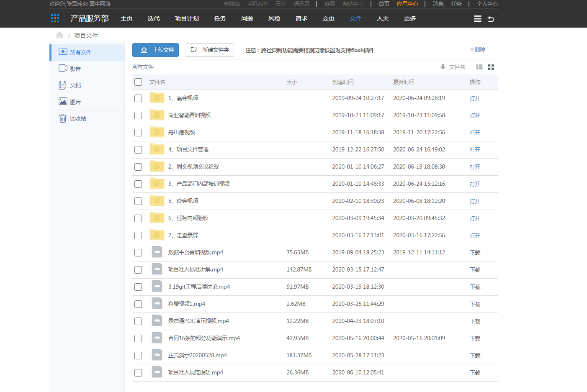
Task: Check the box for 1、晨会视频
Action: 138,98
